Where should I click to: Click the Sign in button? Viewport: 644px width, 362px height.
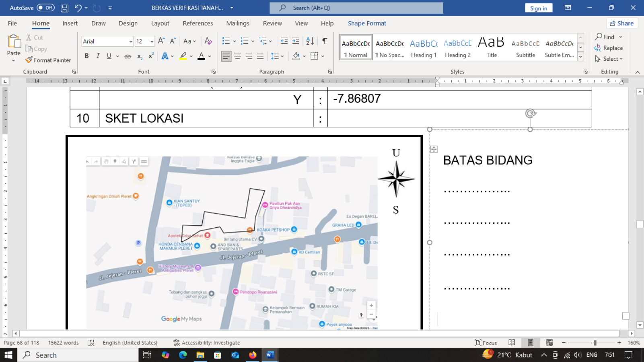[539, 8]
